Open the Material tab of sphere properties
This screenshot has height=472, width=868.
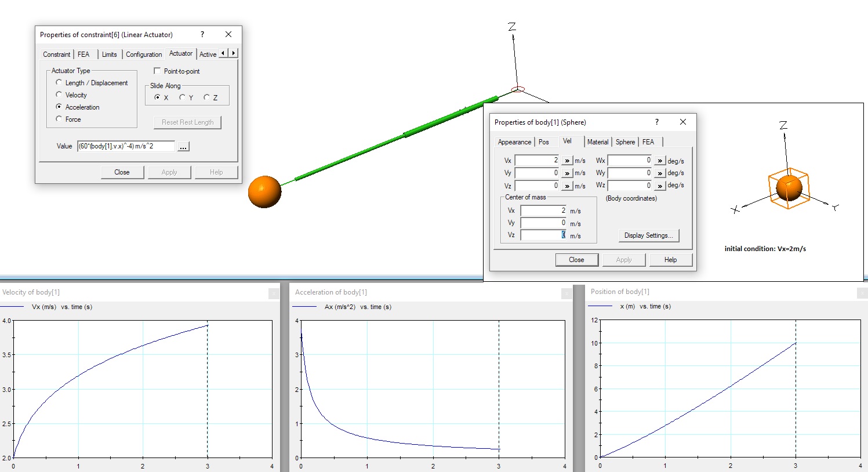(x=597, y=142)
